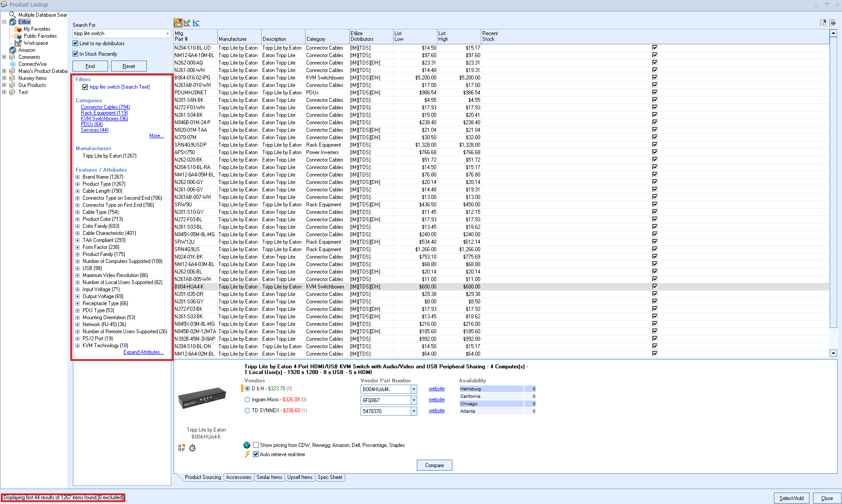Enable Show pricing from CDW, Newegg checkbox
Viewport: 842px width, 504px height.
pyautogui.click(x=256, y=445)
